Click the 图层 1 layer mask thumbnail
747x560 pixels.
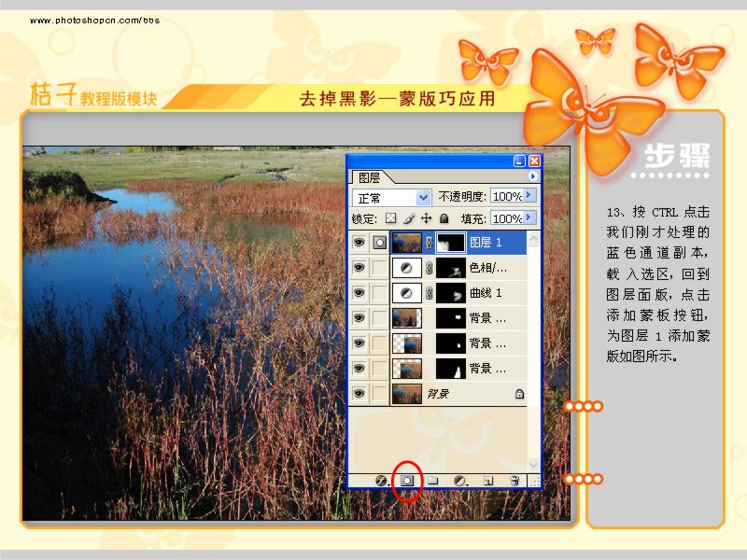[451, 243]
